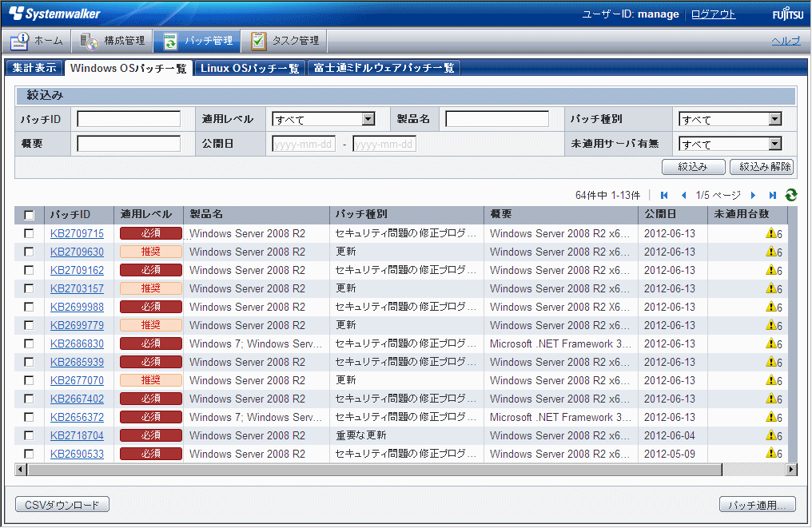Open the タスク管理 menu
812x528 pixels.
(x=285, y=41)
